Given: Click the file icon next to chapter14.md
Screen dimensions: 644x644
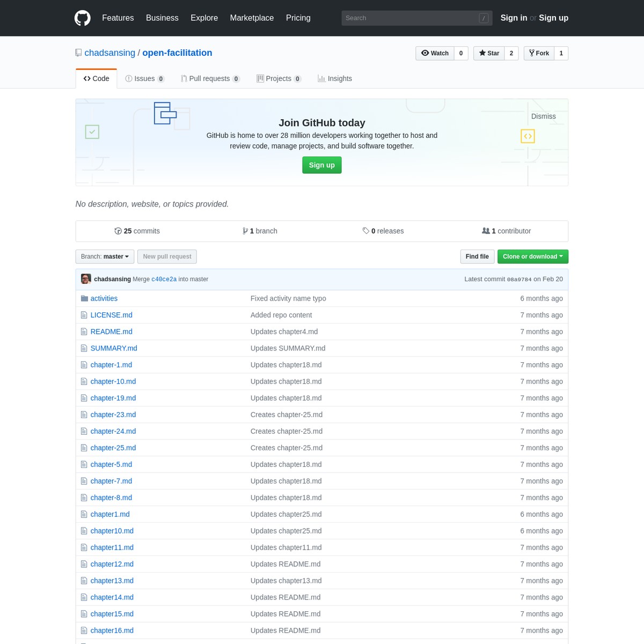Looking at the screenshot, I should pyautogui.click(x=84, y=598).
